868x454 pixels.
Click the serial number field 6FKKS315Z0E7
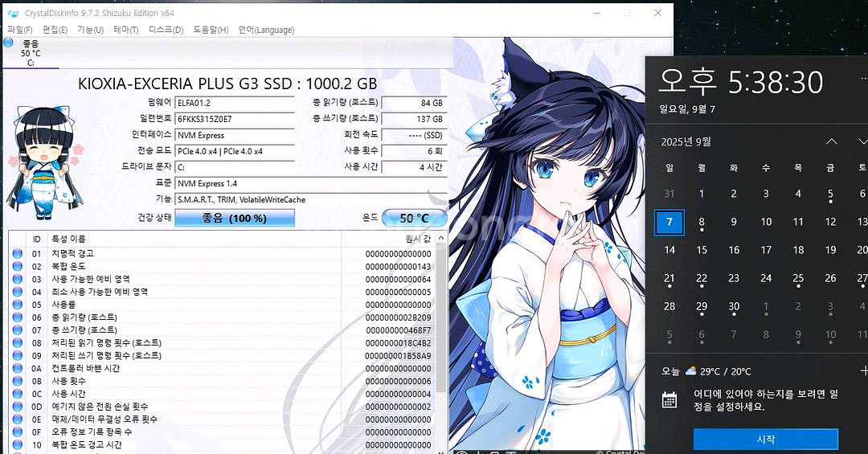(235, 119)
